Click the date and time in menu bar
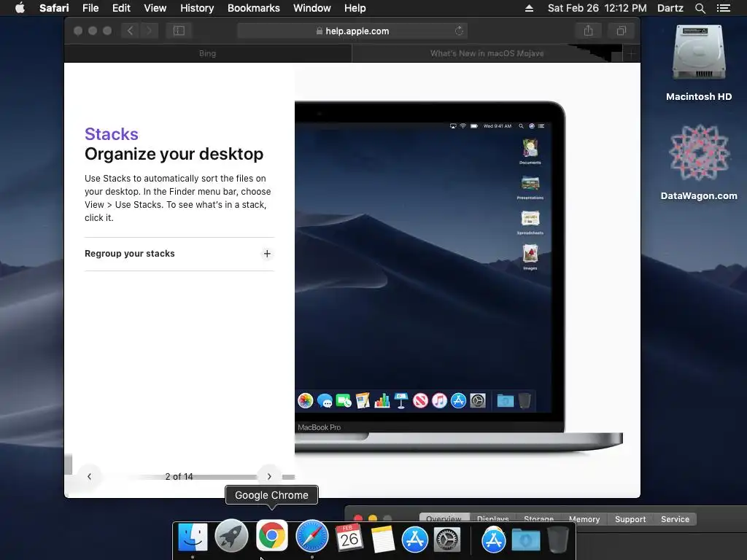The height and width of the screenshot is (560, 747). (x=597, y=8)
